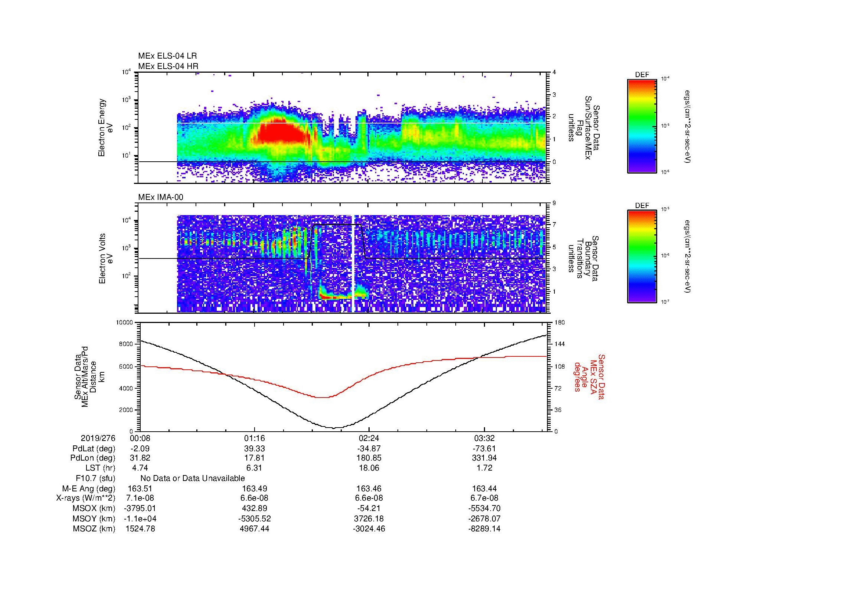868x613 pixels.
Task: Click the 'MSOX (km)' row label
Action: coord(94,508)
